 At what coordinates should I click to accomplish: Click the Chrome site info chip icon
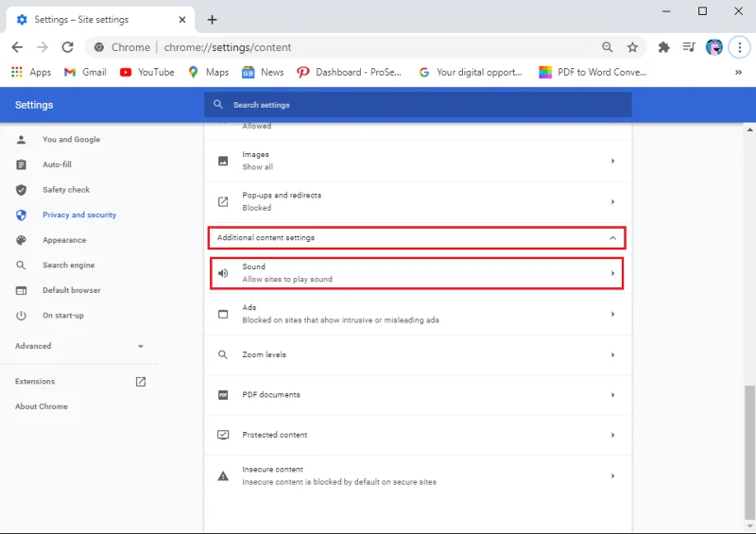(x=99, y=47)
